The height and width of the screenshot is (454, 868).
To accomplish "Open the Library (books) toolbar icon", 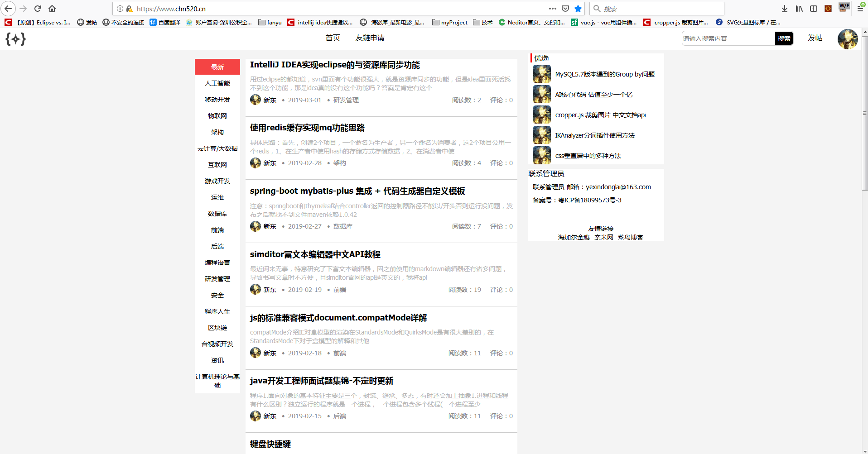I will [x=798, y=8].
